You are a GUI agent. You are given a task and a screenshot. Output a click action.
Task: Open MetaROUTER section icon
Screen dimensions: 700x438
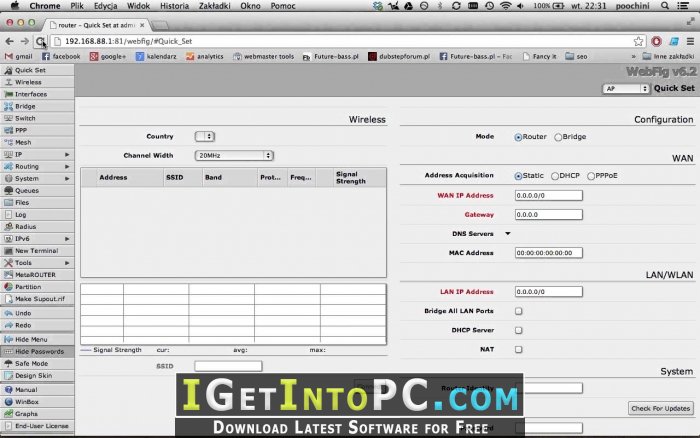8,275
